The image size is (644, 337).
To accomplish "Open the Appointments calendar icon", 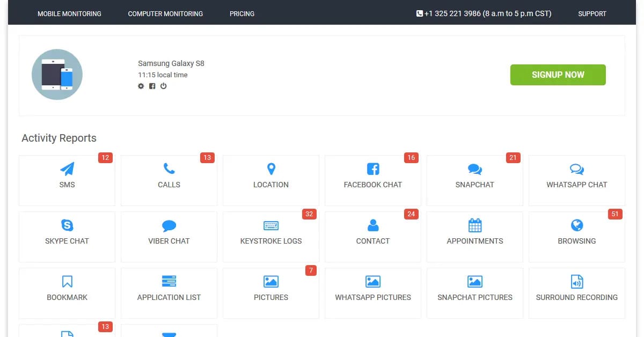I will click(475, 225).
